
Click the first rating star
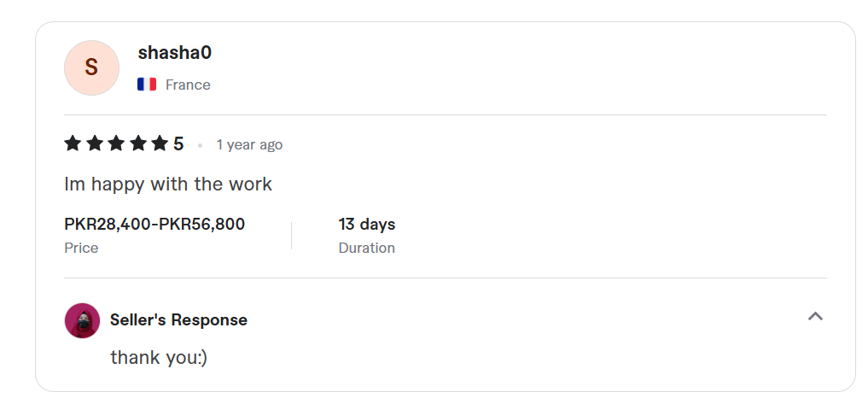(x=73, y=143)
